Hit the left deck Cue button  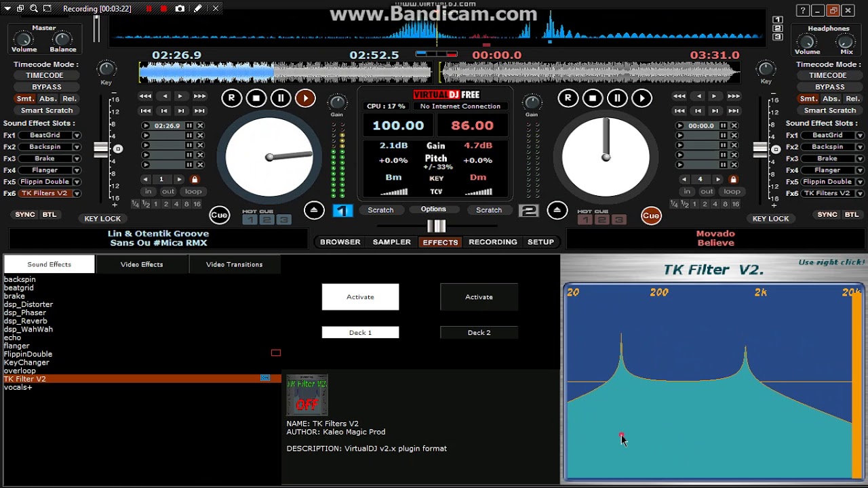[219, 216]
